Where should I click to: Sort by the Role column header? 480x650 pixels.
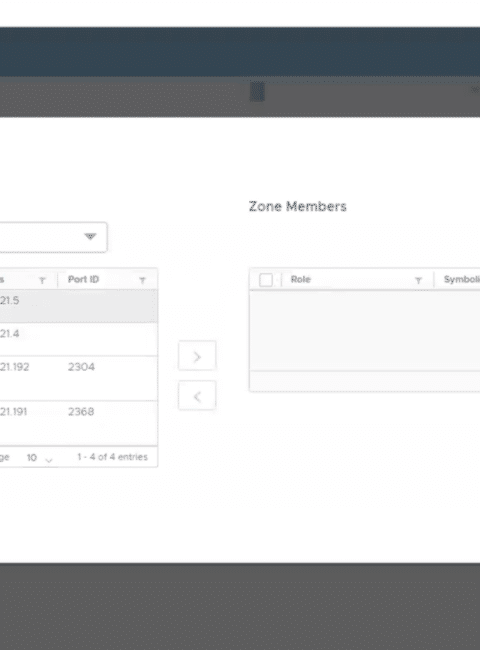click(301, 279)
